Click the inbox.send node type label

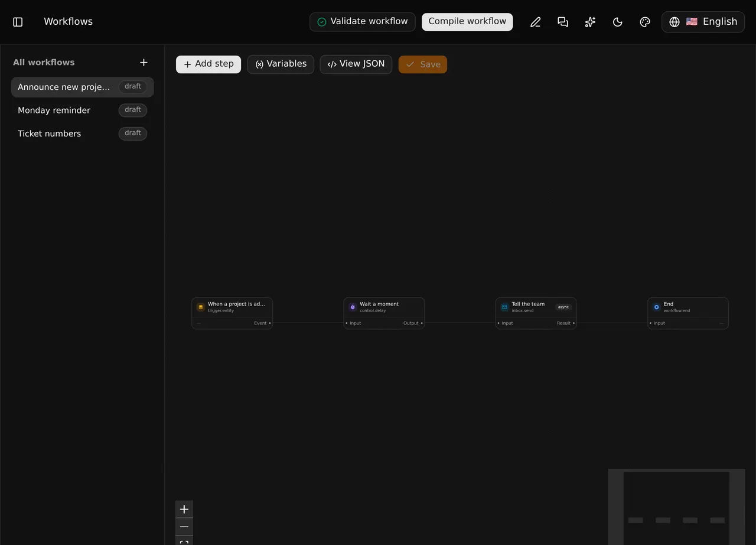pyautogui.click(x=523, y=311)
